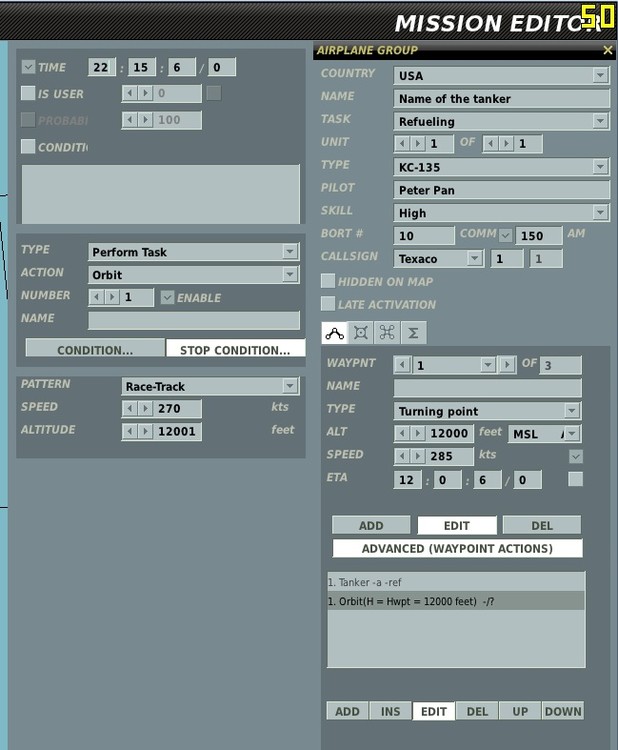
Task: Open the ACTION Orbit dropdown
Action: [x=289, y=275]
